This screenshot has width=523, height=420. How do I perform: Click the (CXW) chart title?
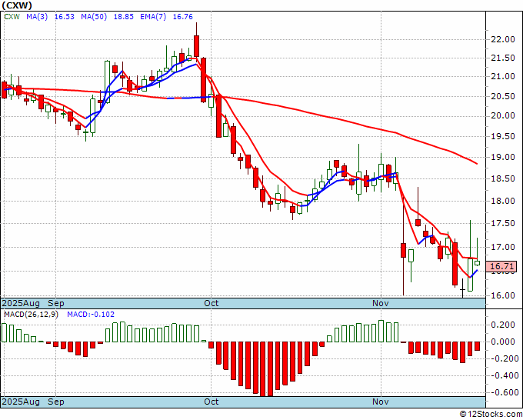(17, 5)
